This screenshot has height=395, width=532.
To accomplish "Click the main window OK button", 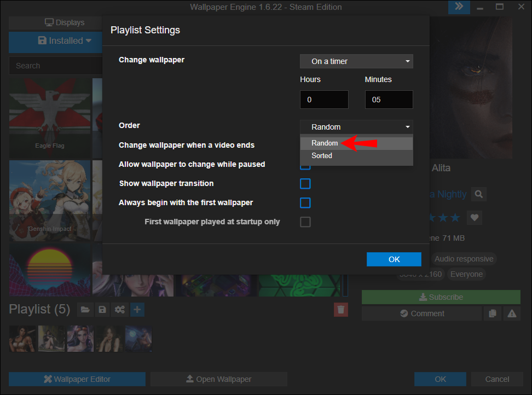I will [440, 379].
